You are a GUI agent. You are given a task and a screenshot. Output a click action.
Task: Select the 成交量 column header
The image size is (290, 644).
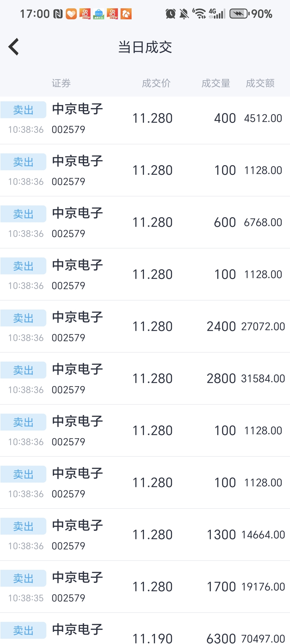pos(216,83)
